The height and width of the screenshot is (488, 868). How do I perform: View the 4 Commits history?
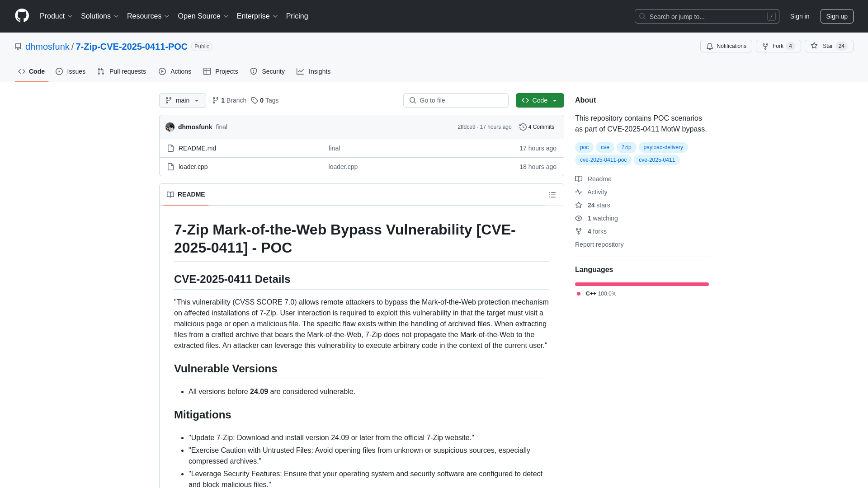point(537,127)
